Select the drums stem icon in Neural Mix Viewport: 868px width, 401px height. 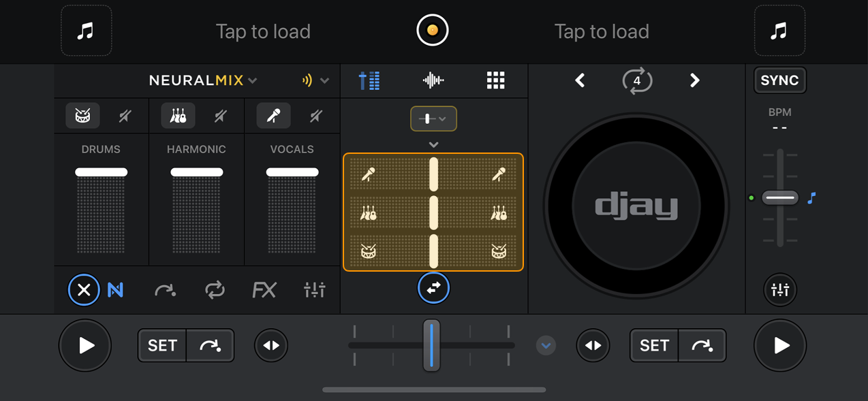pos(82,115)
